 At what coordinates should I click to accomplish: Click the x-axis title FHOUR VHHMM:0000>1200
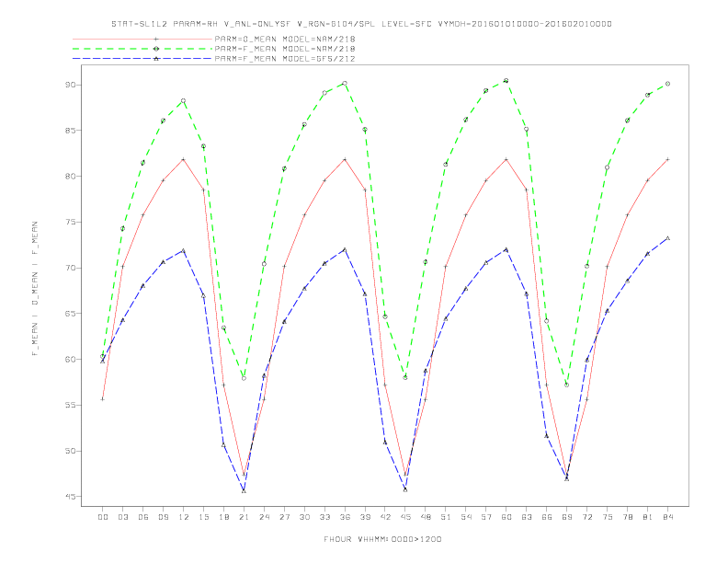(382, 539)
